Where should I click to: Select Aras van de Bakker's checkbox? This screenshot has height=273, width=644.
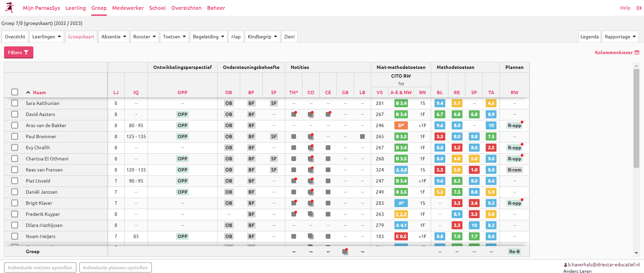click(14, 125)
